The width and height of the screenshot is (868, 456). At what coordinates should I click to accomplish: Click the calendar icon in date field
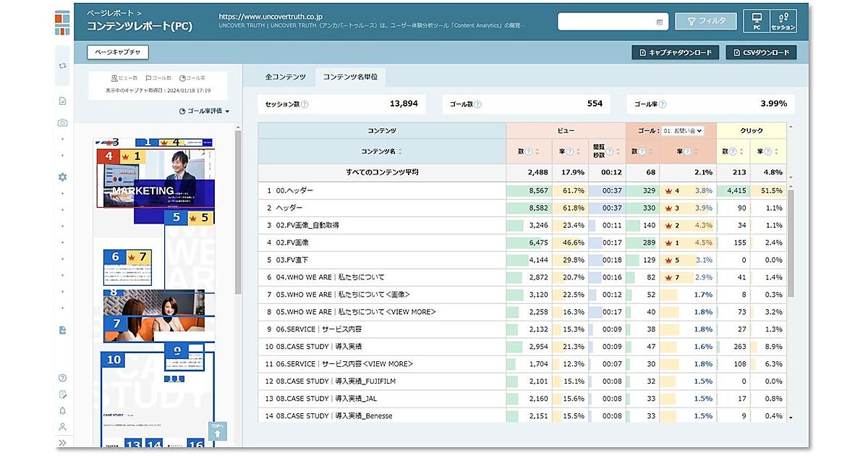click(659, 22)
